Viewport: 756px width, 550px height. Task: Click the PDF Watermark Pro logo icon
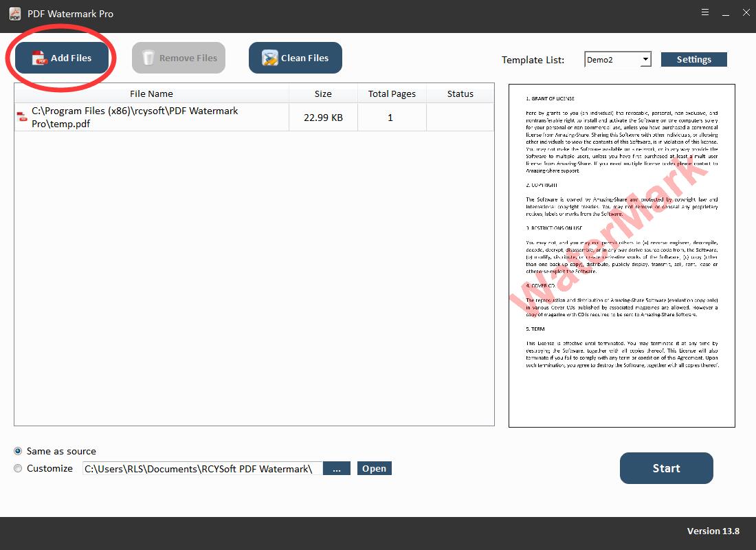click(14, 14)
